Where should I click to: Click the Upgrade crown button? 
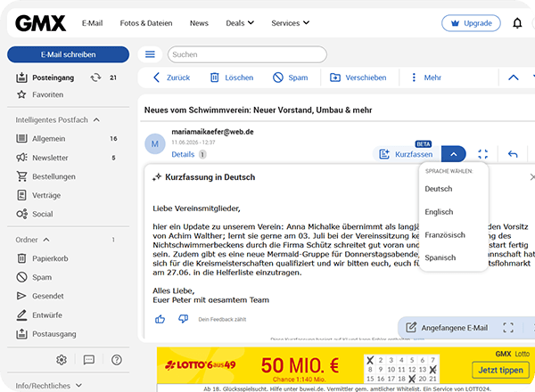tap(471, 23)
